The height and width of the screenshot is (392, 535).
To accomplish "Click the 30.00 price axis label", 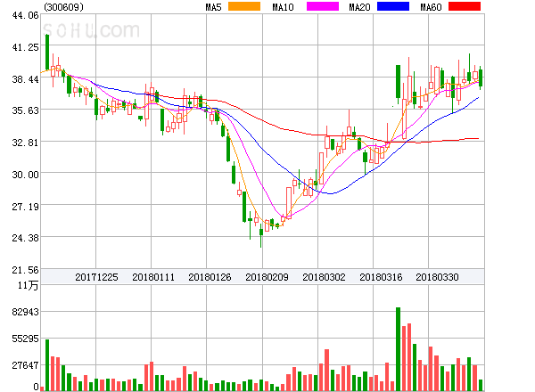I will 25,175.
